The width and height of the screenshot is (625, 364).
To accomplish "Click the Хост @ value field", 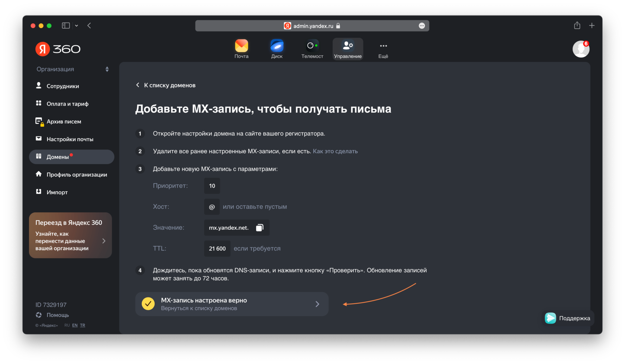I will [212, 207].
